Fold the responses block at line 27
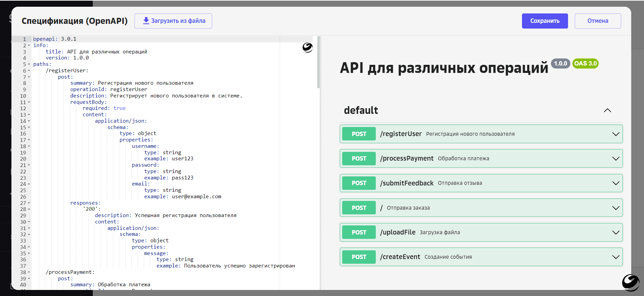The height and width of the screenshot is (296, 644). (29, 203)
